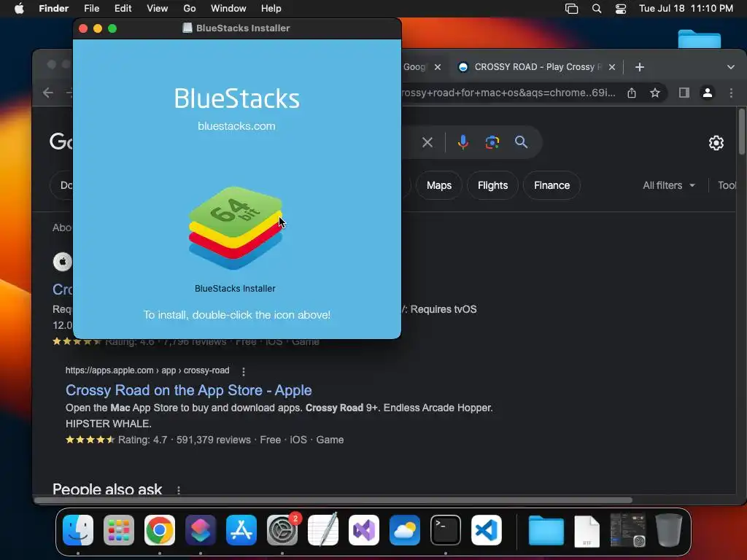
Task: Open Spotlight search in menu bar
Action: click(x=597, y=9)
